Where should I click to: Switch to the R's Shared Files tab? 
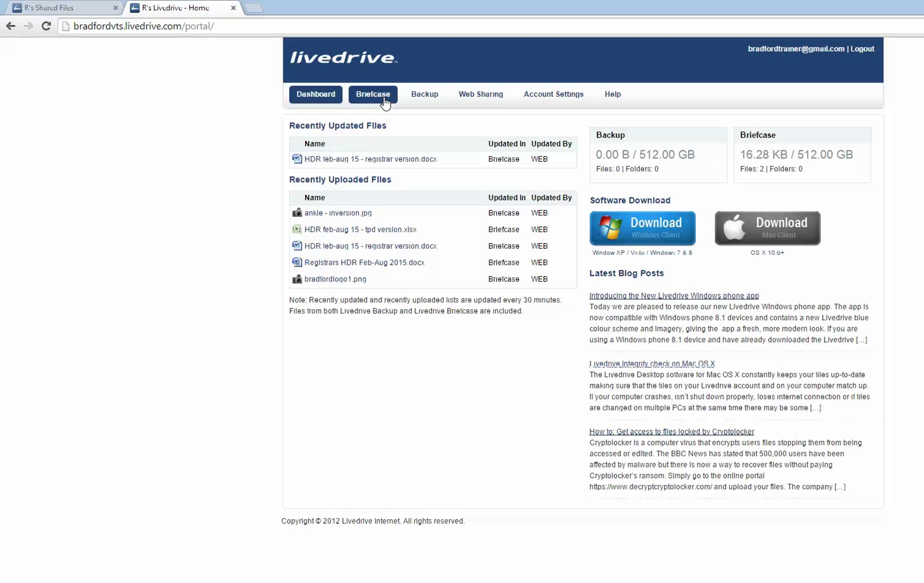point(49,8)
